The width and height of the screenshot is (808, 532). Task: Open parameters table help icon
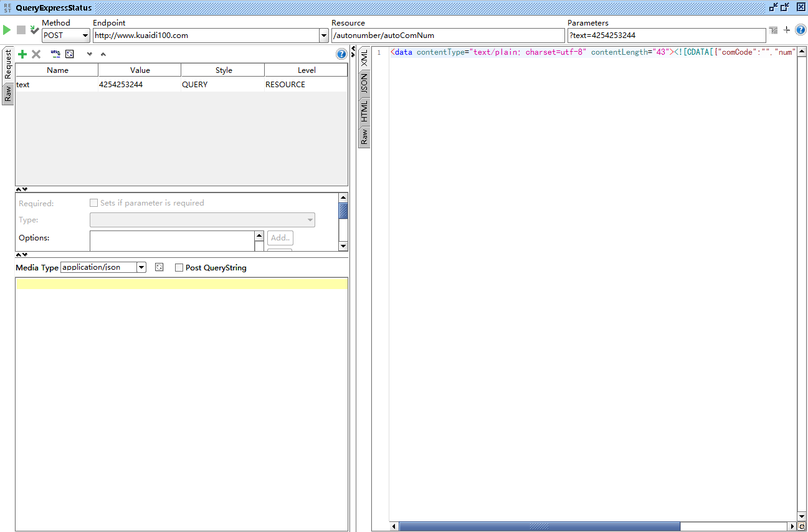(341, 54)
